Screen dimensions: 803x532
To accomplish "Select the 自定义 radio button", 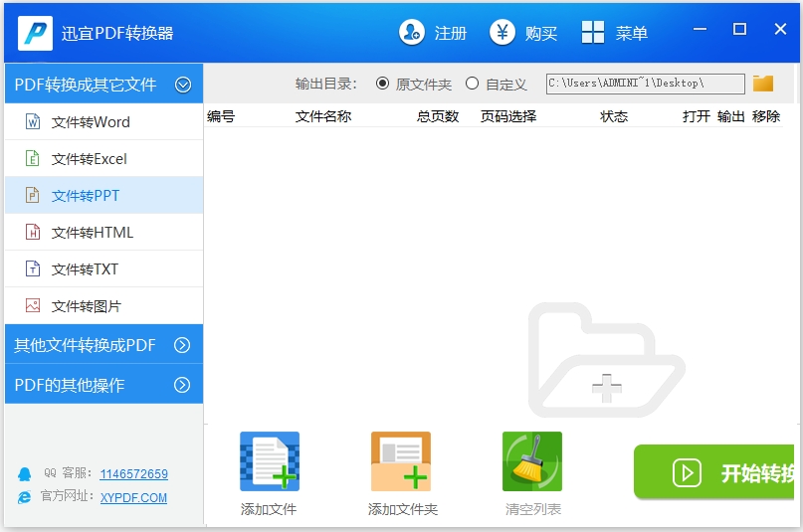I will 473,84.
